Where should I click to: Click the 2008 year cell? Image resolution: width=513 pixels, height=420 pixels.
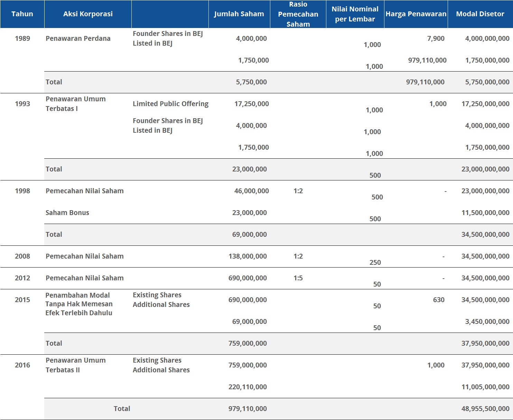(22, 256)
